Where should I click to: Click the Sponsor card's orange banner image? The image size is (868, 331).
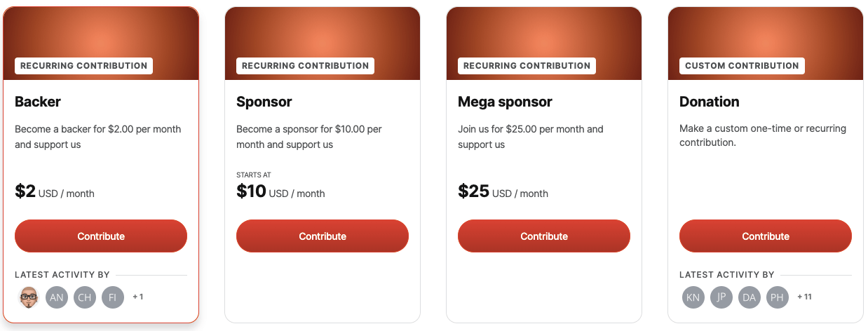323,35
